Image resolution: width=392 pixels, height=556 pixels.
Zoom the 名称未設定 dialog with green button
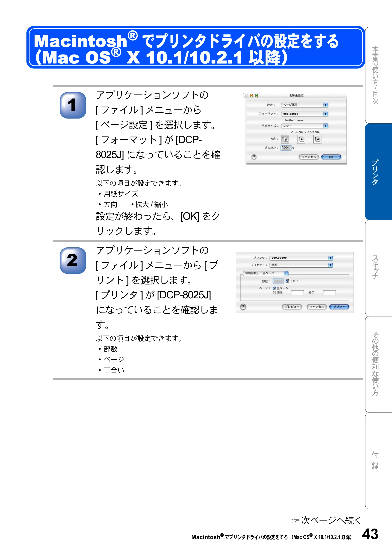tap(257, 96)
